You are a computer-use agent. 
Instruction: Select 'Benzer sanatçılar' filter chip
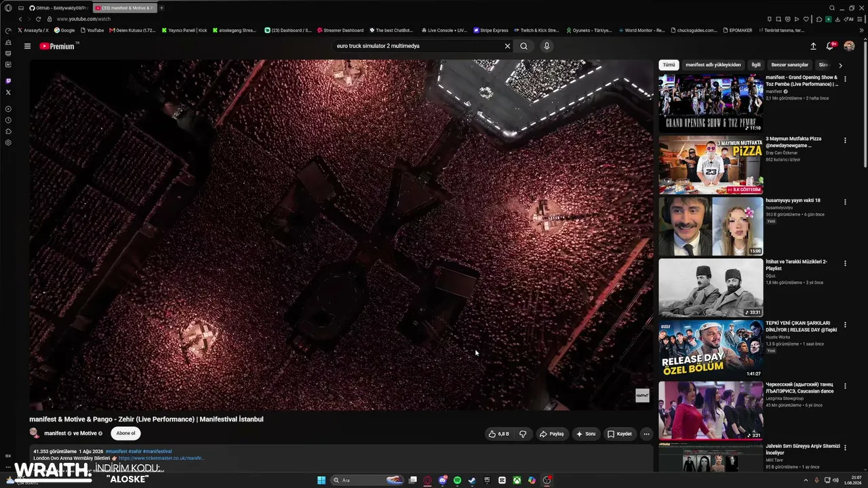[x=789, y=65]
